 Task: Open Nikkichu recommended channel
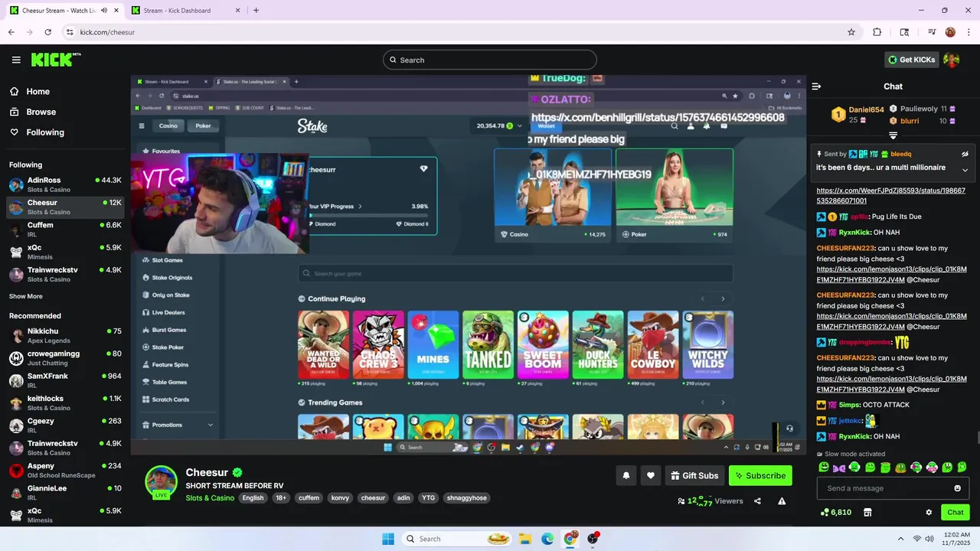65,335
